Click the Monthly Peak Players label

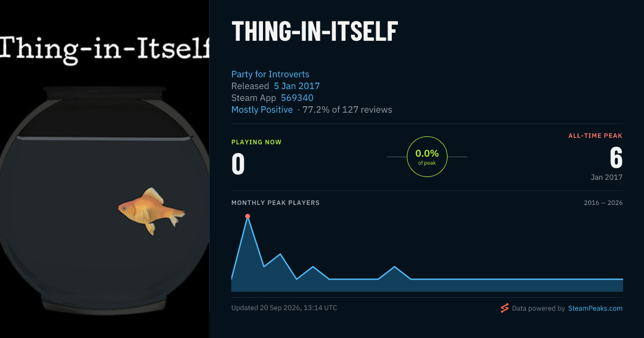tap(275, 203)
